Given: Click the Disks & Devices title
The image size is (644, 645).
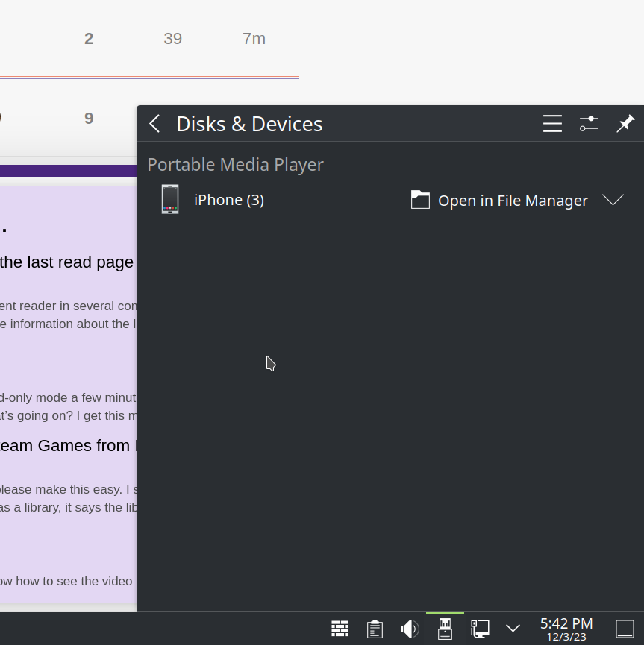Looking at the screenshot, I should [249, 124].
